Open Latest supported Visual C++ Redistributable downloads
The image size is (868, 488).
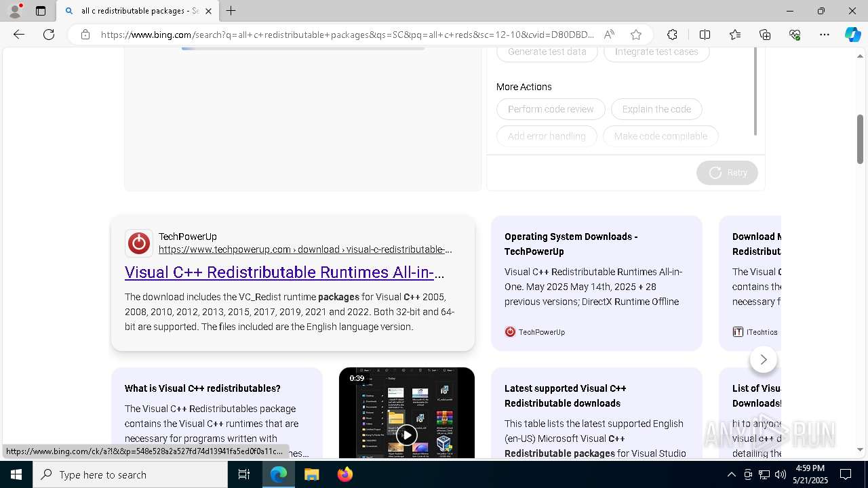point(566,396)
